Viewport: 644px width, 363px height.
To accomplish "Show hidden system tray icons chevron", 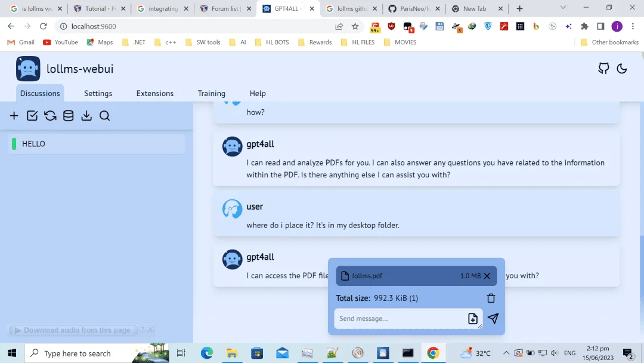I will point(506,353).
